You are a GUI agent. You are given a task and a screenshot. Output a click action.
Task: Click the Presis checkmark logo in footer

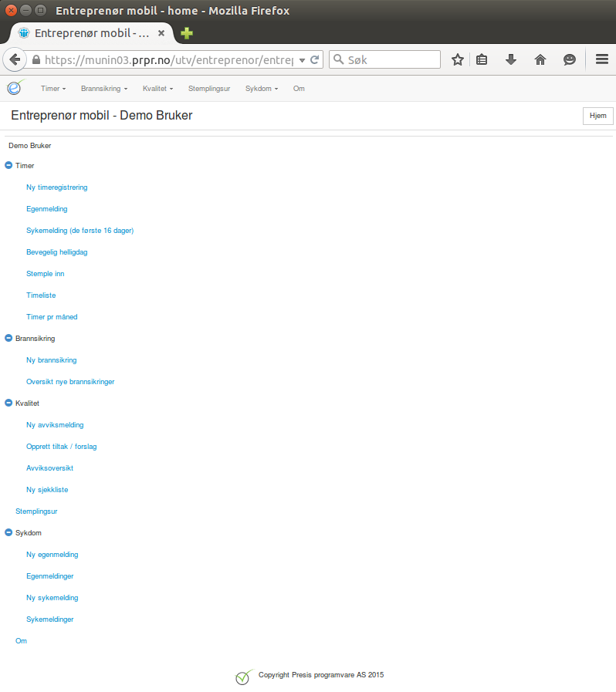click(x=244, y=677)
